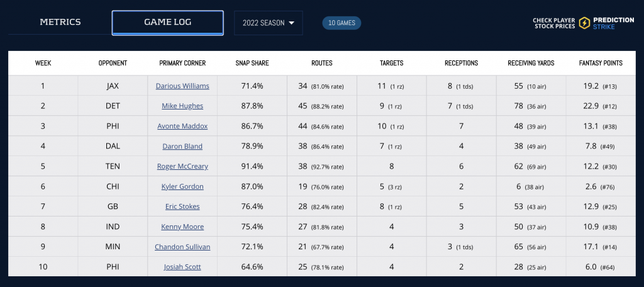Click the Fantasy Points column header
Viewport: 644px width, 287px height.
point(601,64)
